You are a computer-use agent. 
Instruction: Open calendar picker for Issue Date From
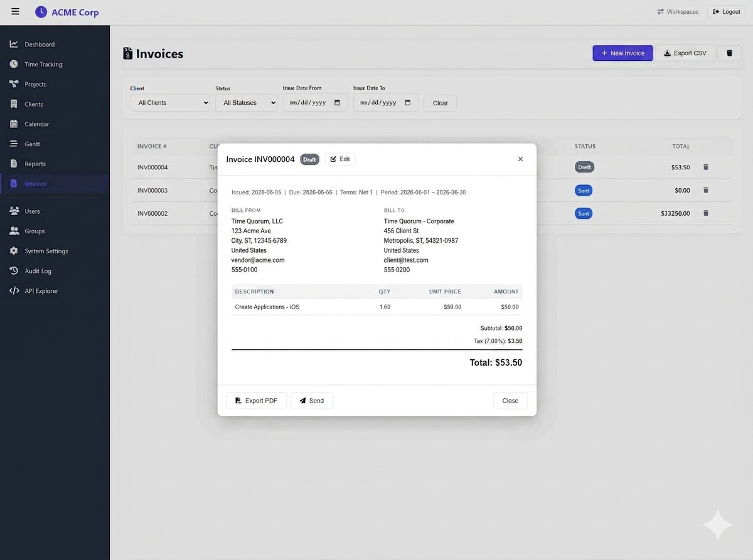337,103
